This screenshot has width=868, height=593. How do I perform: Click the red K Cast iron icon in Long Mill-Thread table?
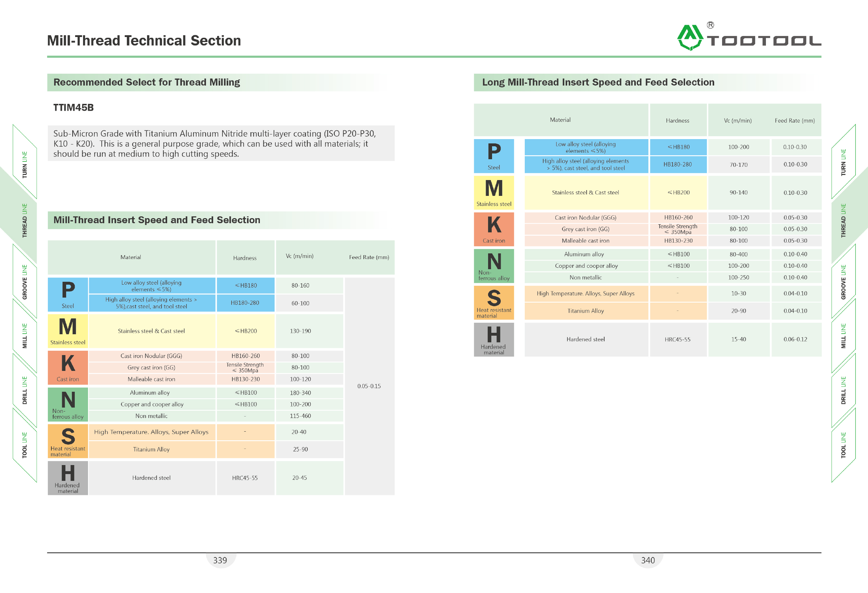(x=494, y=229)
